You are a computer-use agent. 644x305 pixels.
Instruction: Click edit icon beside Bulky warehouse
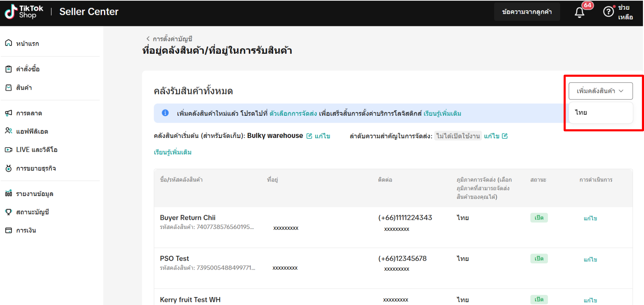pyautogui.click(x=309, y=136)
